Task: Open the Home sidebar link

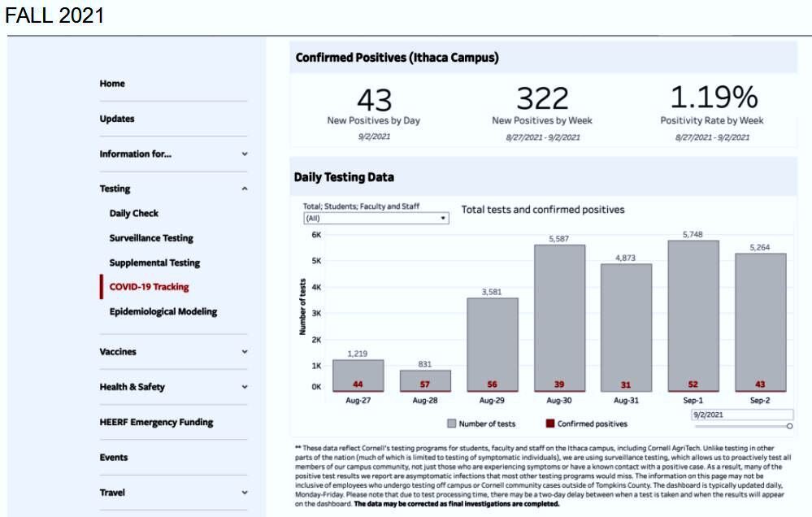Action: click(x=112, y=84)
